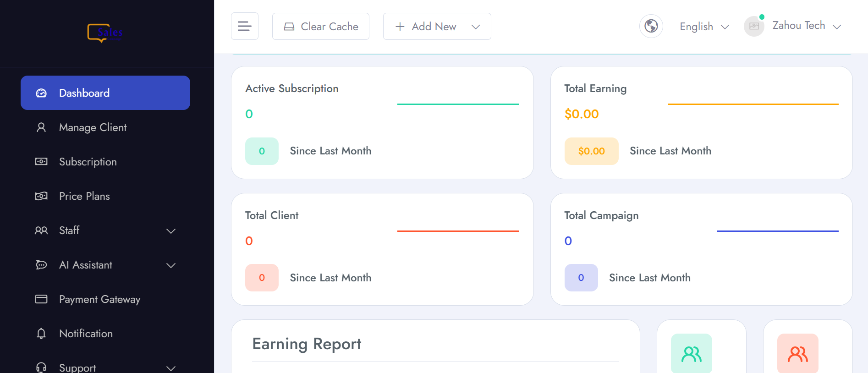This screenshot has height=373, width=868.
Task: Click the Total Earning since last month badge
Action: 591,151
